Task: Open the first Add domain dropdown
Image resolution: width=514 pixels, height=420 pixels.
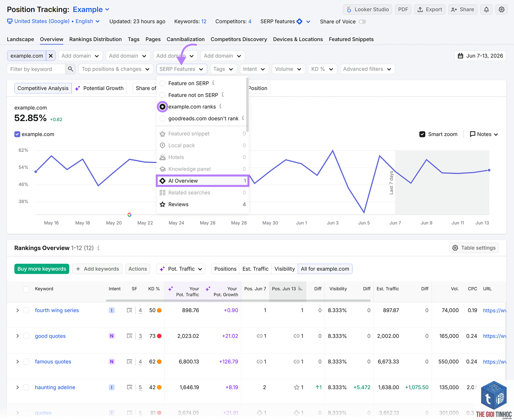Action: click(80, 56)
